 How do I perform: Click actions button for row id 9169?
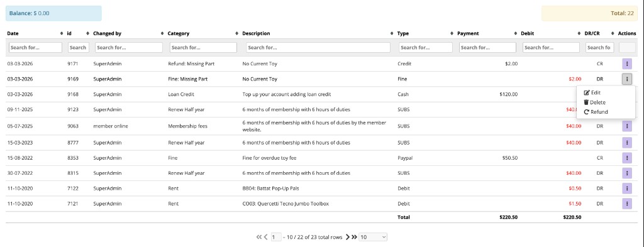(627, 79)
